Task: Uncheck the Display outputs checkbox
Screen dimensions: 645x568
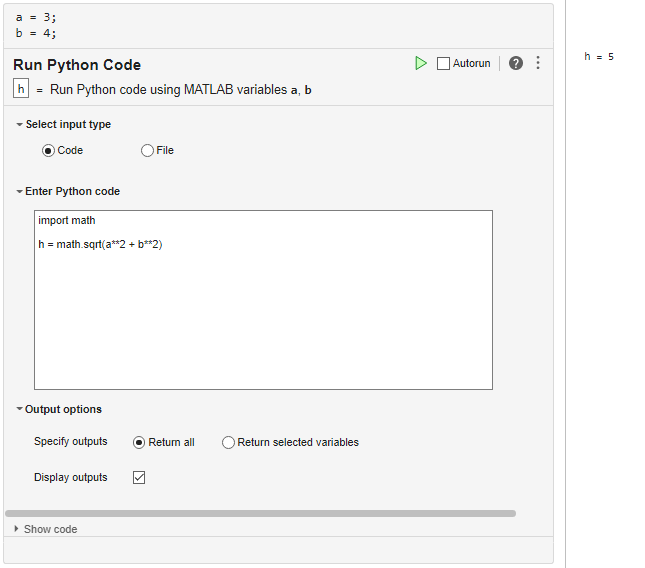Action: click(x=139, y=477)
